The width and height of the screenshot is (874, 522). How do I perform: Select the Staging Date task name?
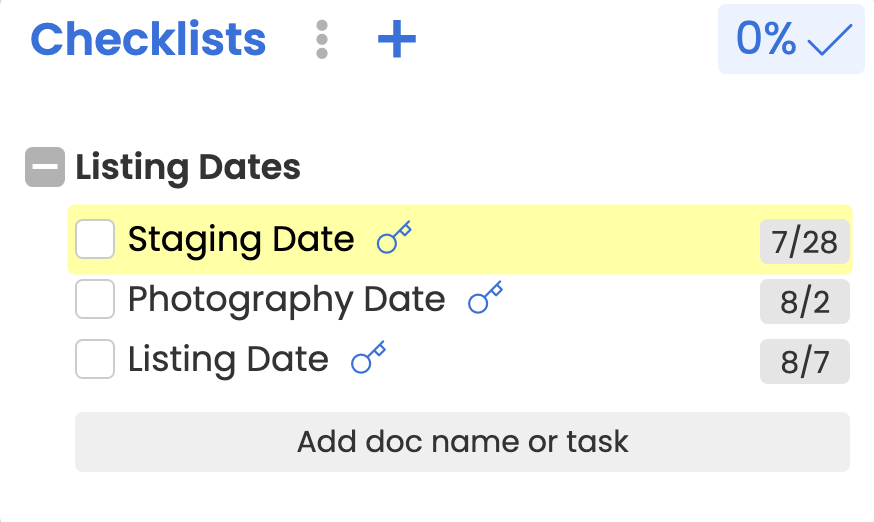tap(241, 240)
